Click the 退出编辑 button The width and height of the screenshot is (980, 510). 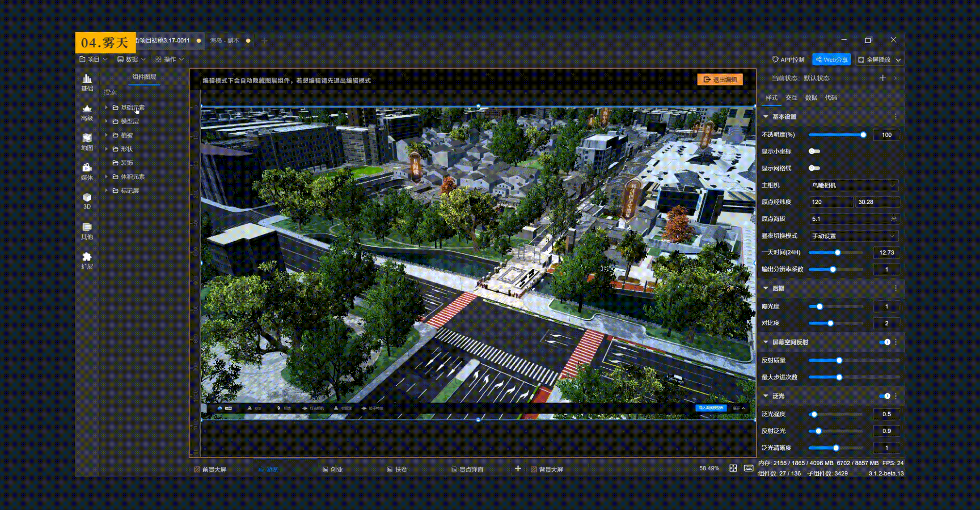720,79
